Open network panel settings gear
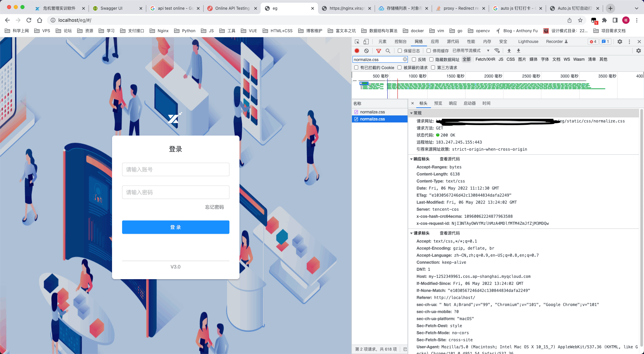This screenshot has width=644, height=354. click(639, 51)
